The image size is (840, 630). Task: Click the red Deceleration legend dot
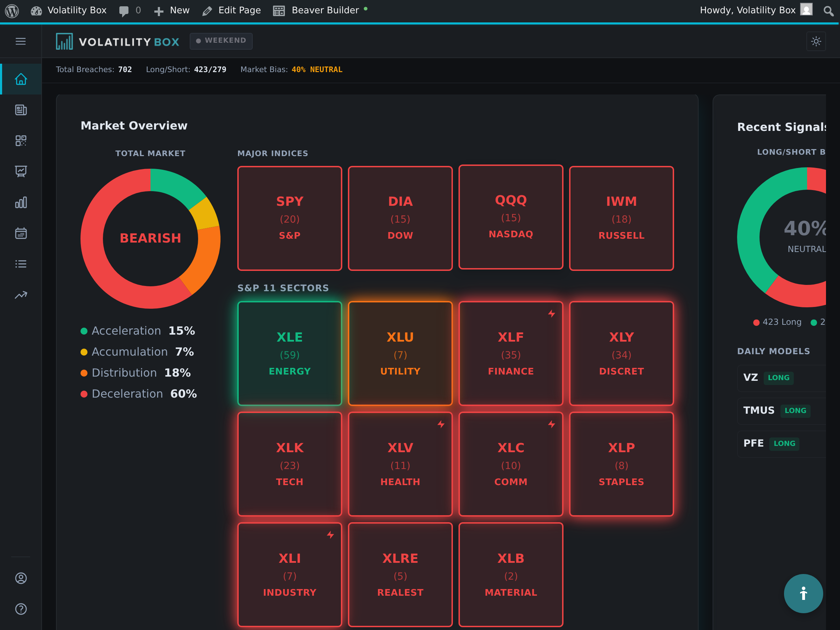click(x=84, y=394)
